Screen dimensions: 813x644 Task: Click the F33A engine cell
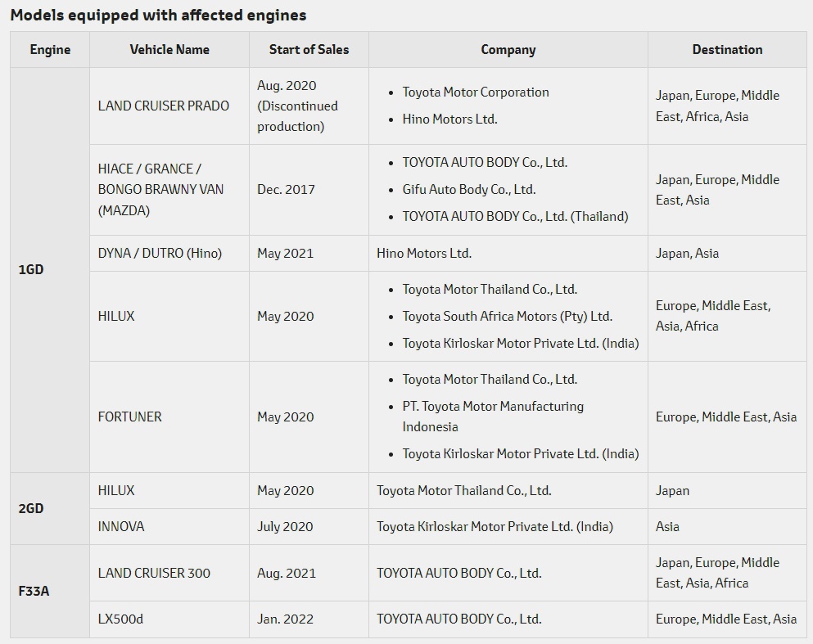click(34, 591)
